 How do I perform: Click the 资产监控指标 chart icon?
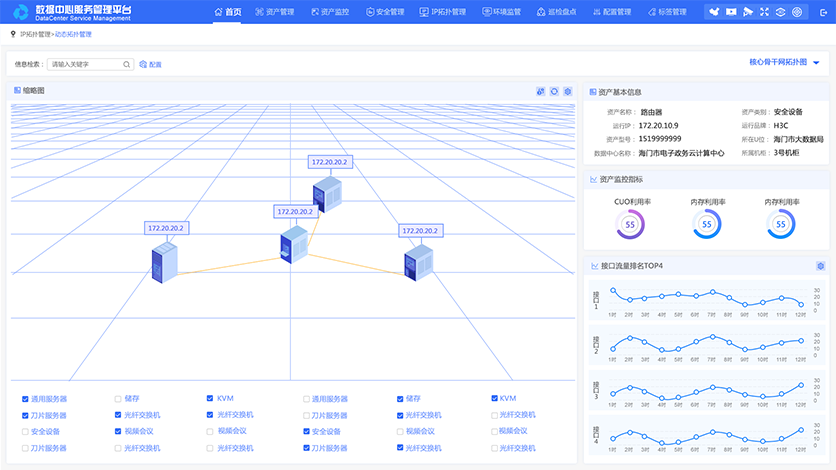pyautogui.click(x=593, y=180)
